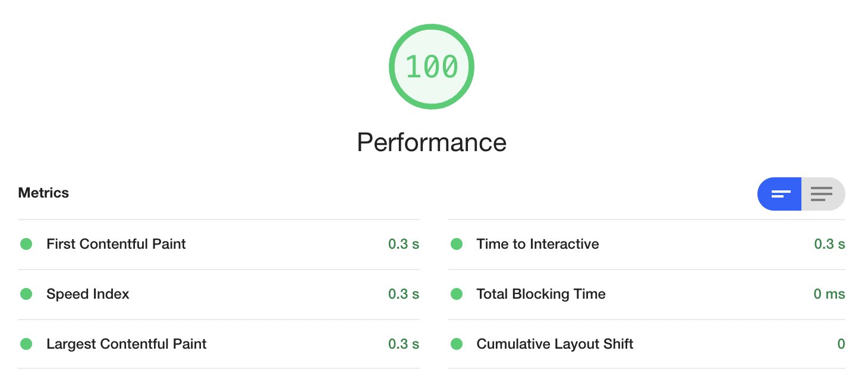Click green dot beside Cumulative Layout Shift
This screenshot has height=382, width=868.
pos(457,344)
